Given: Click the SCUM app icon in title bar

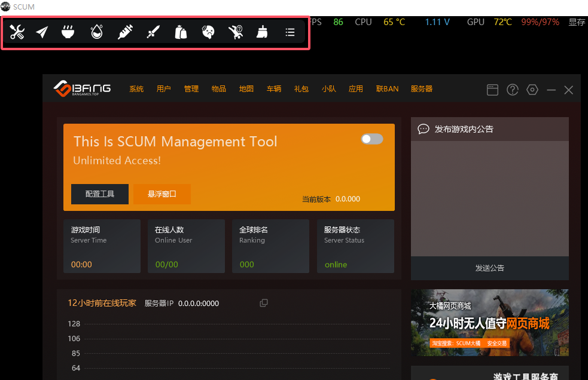Looking at the screenshot, I should tap(5, 7).
